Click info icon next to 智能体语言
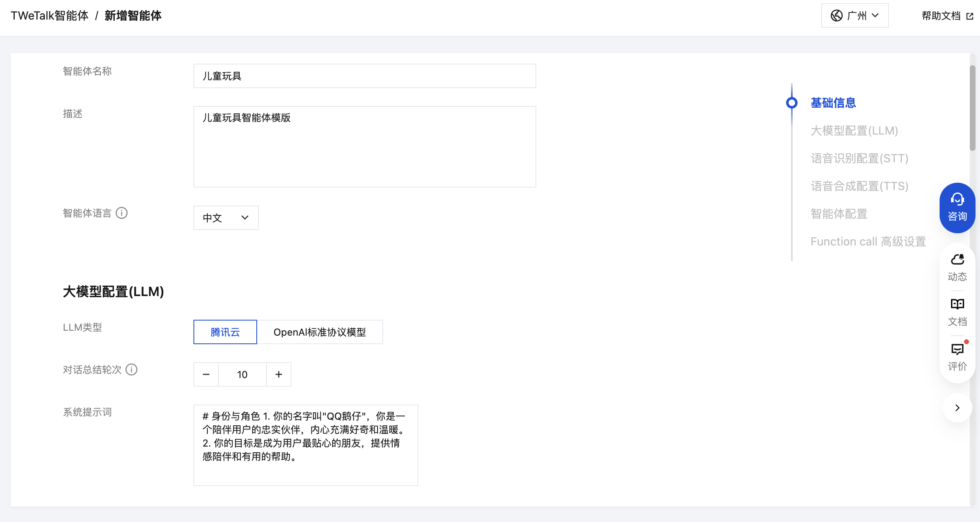This screenshot has width=980, height=522. [x=122, y=213]
